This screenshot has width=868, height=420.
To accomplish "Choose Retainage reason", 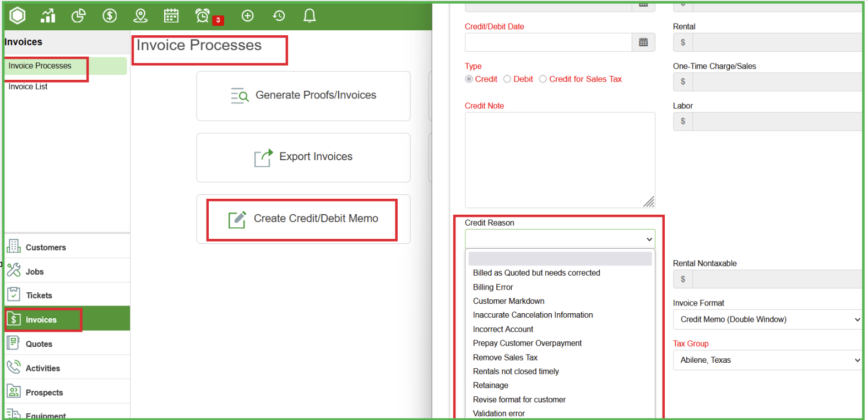I will (490, 385).
